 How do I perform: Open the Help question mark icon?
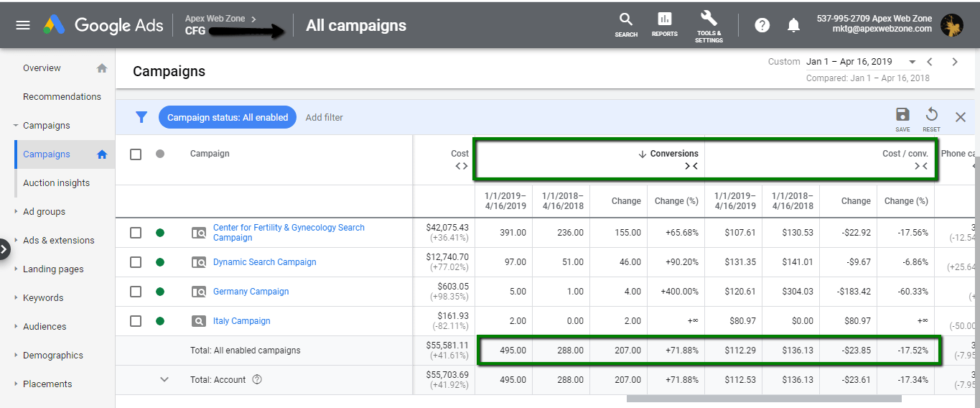[762, 25]
